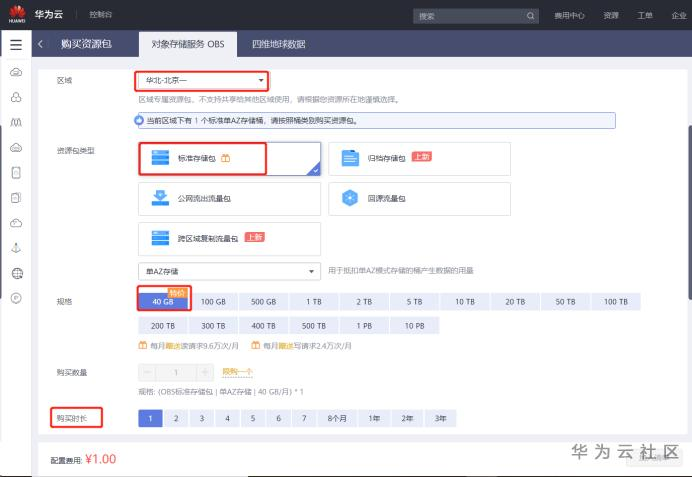
Task: Select the 回源流量包 package type
Action: tap(419, 199)
